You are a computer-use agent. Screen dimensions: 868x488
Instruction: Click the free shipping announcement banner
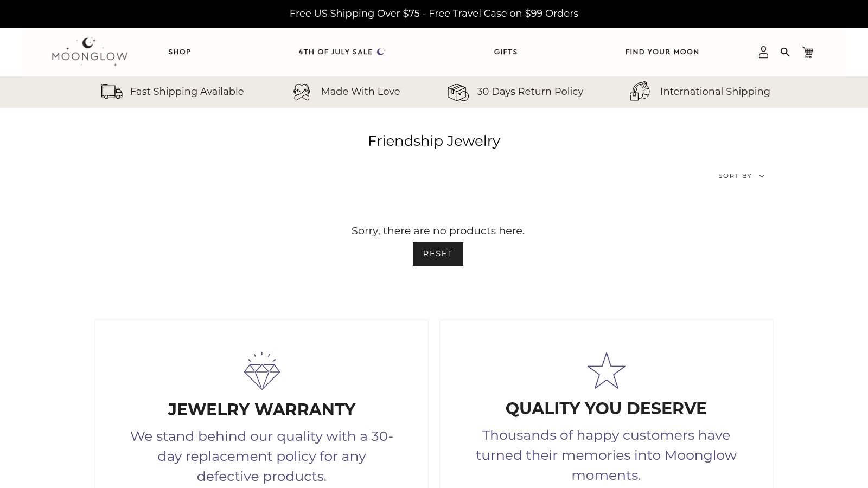coord(434,14)
